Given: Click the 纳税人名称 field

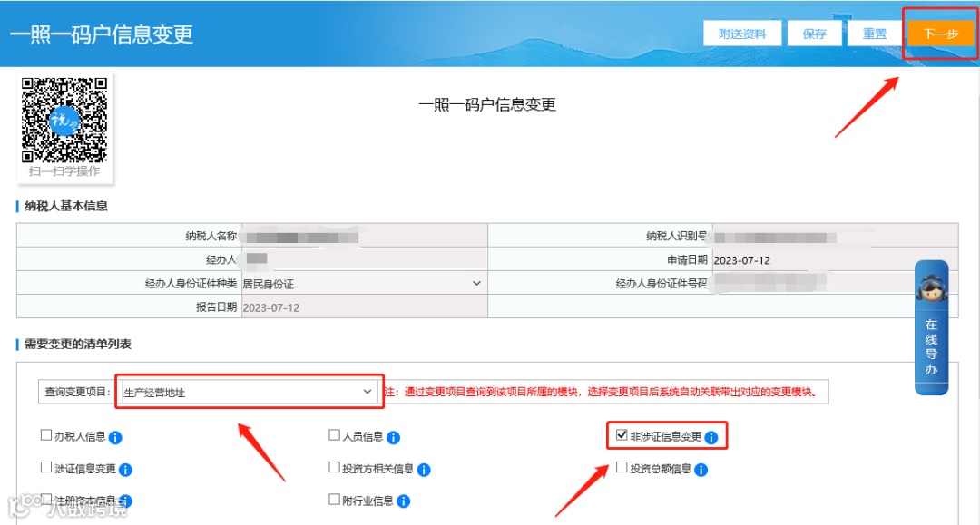Looking at the screenshot, I should (x=364, y=236).
